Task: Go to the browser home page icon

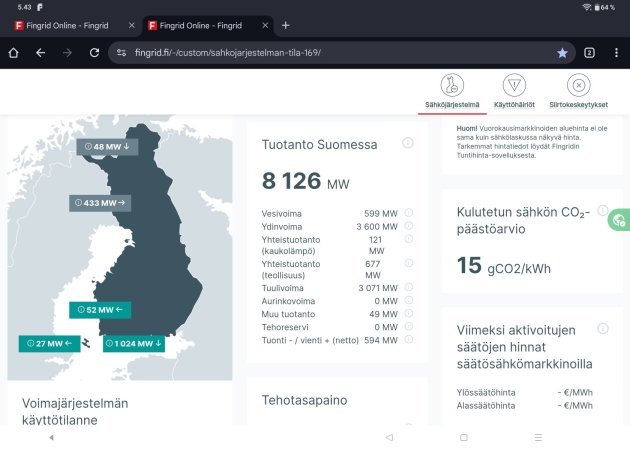Action: (13, 53)
